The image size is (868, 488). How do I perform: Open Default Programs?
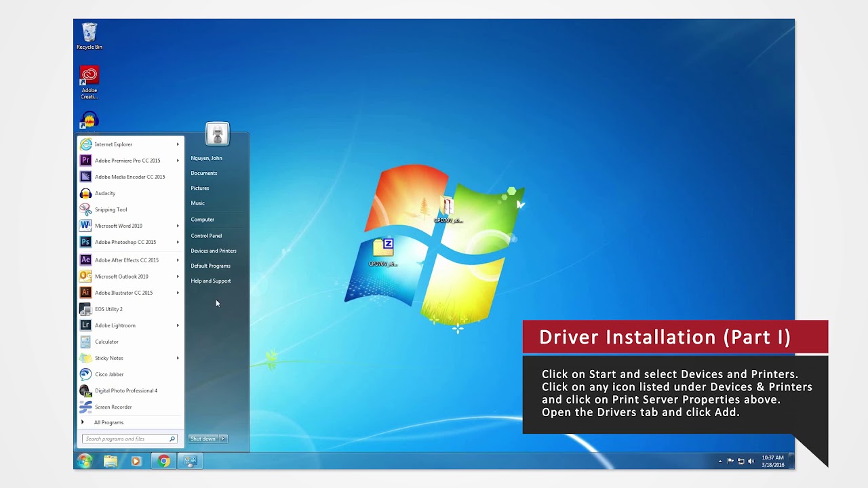point(210,266)
